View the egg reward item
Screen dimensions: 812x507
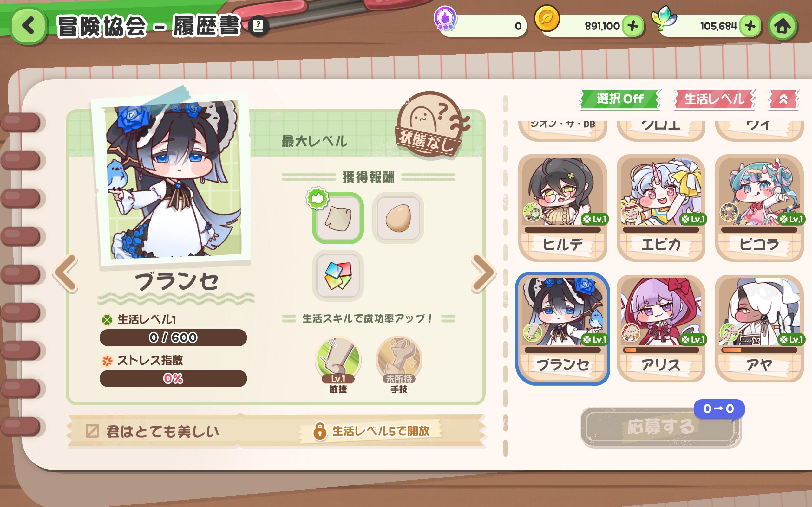pyautogui.click(x=398, y=218)
